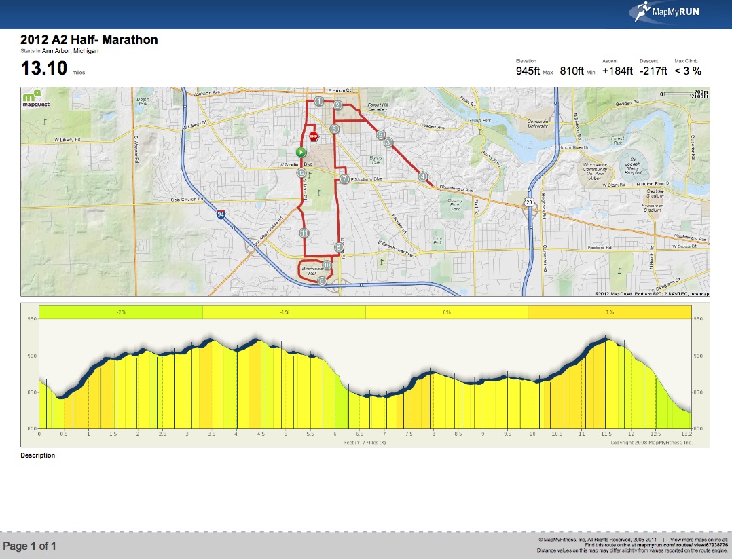This screenshot has height=560, width=732.
Task: Click mile marker 9 near Briarwood Mall
Action: pos(321,281)
